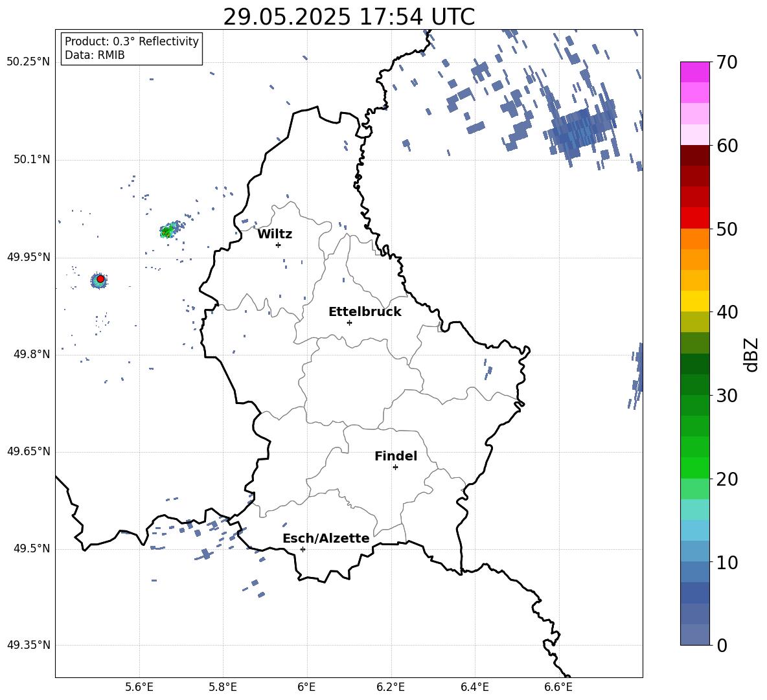Click the Ettelbruck city label

click(x=365, y=312)
